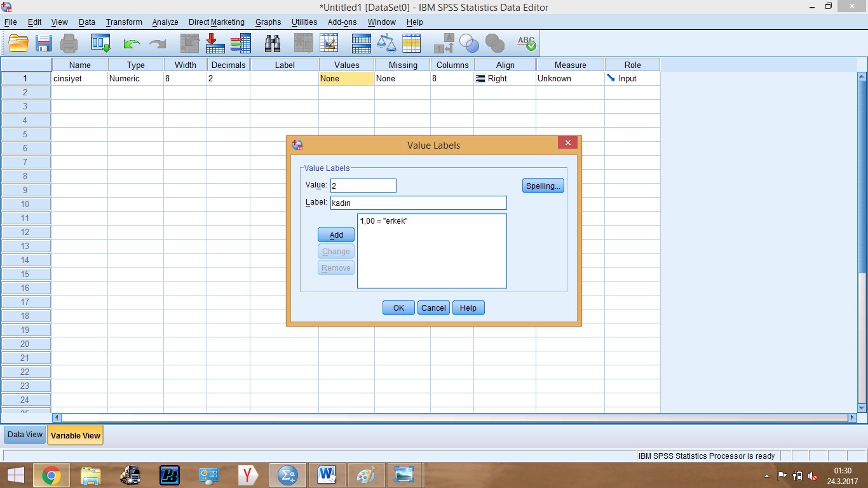The image size is (868, 488).
Task: Recall recently used dialogs icon
Action: (x=100, y=43)
